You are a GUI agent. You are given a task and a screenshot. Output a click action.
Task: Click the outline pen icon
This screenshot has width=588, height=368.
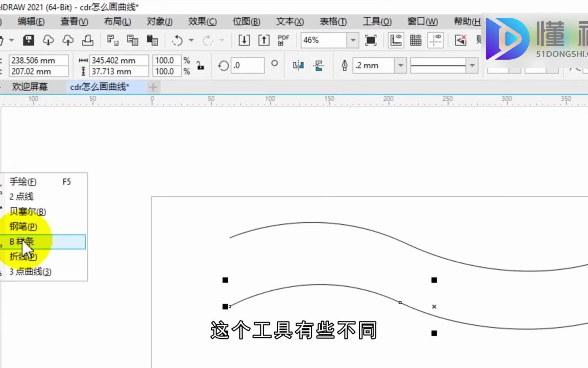344,65
